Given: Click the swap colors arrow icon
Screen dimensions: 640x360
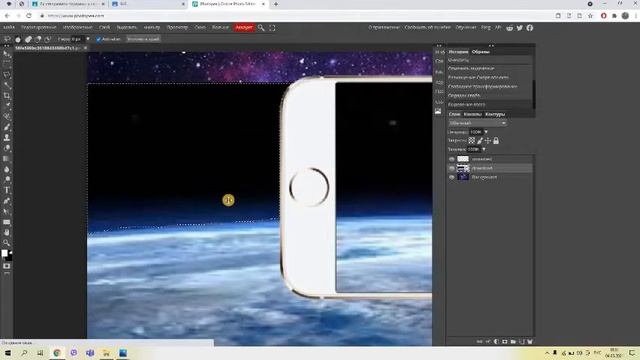Looking at the screenshot, I should click(11, 252).
